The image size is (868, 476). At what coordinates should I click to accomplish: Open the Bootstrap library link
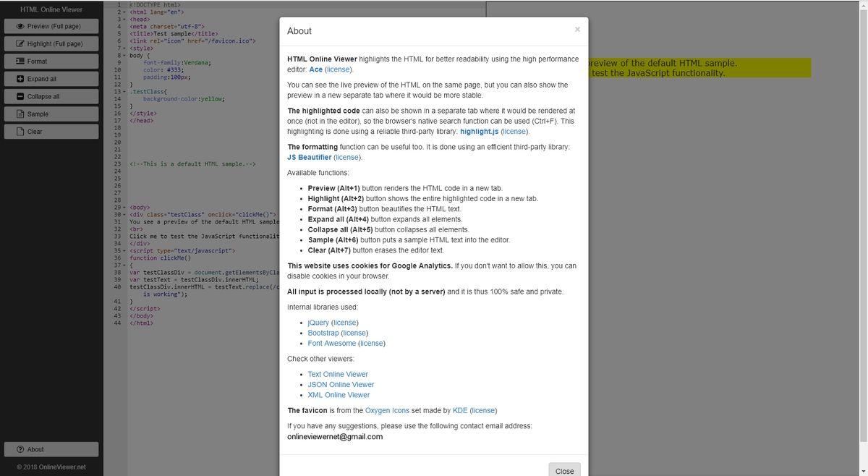(x=323, y=333)
